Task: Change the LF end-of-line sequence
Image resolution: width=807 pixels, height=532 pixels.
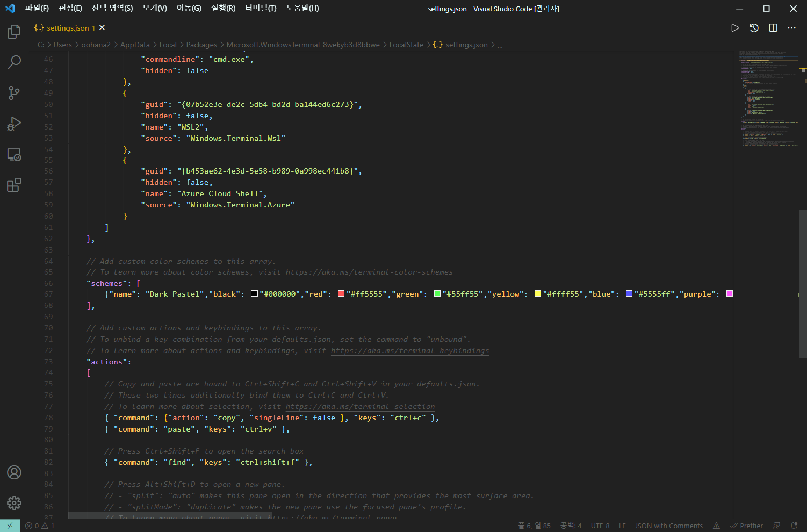Action: click(x=622, y=526)
